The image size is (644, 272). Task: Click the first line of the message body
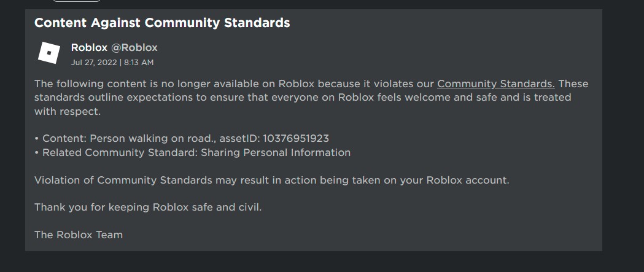coord(233,84)
